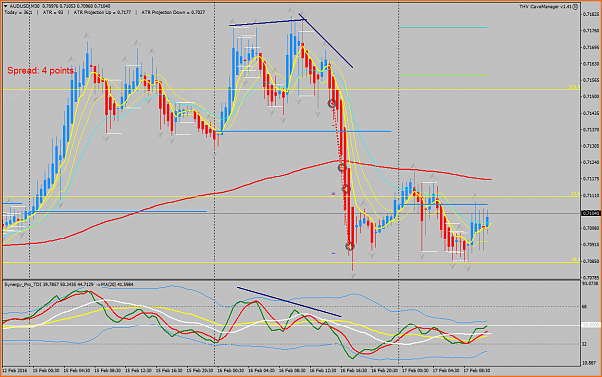Click the TDI scale value 68
The image size is (602, 377).
pos(585,307)
